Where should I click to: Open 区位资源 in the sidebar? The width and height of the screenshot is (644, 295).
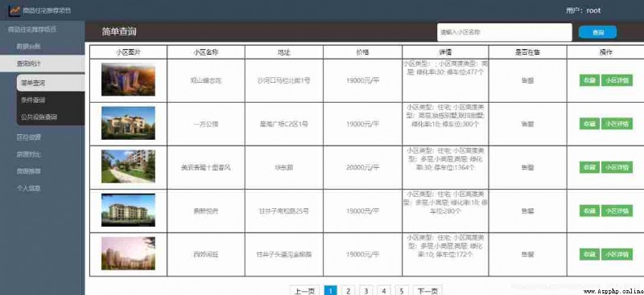(x=28, y=137)
